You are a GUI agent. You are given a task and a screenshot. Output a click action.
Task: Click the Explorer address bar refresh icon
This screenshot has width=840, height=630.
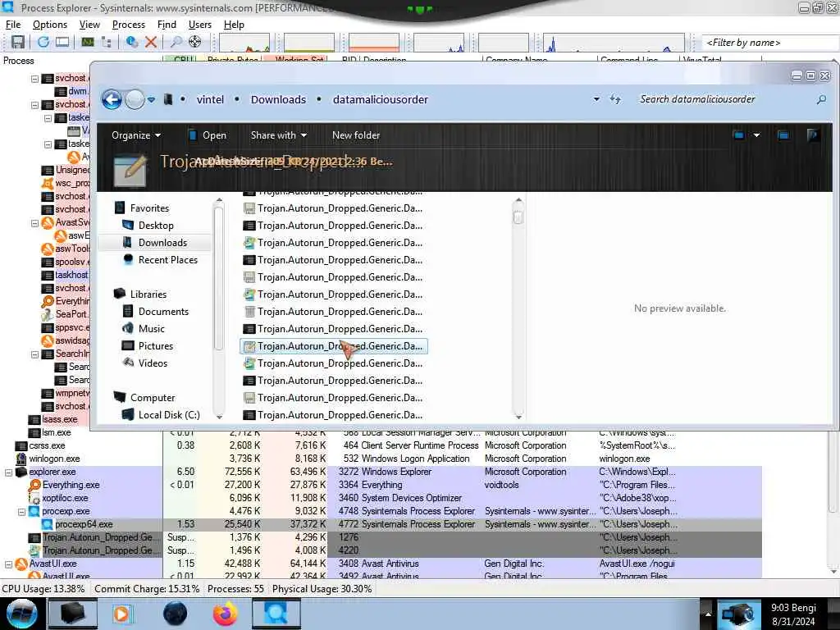pyautogui.click(x=615, y=99)
